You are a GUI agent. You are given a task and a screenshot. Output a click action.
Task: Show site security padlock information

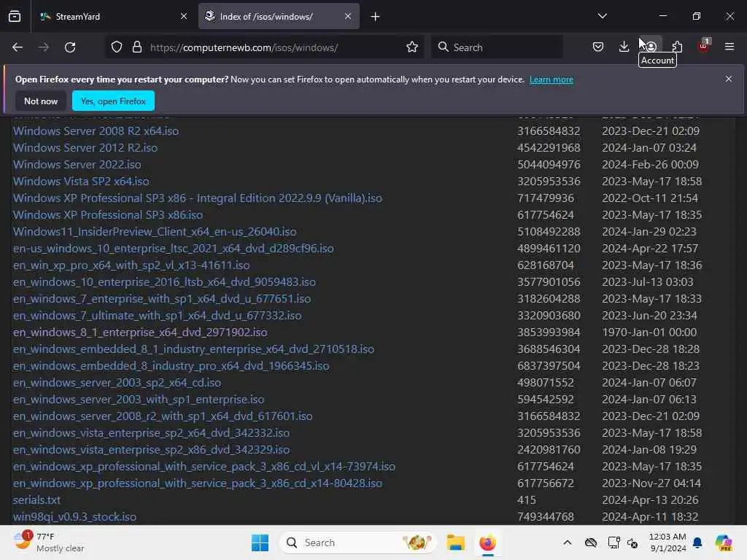(137, 47)
